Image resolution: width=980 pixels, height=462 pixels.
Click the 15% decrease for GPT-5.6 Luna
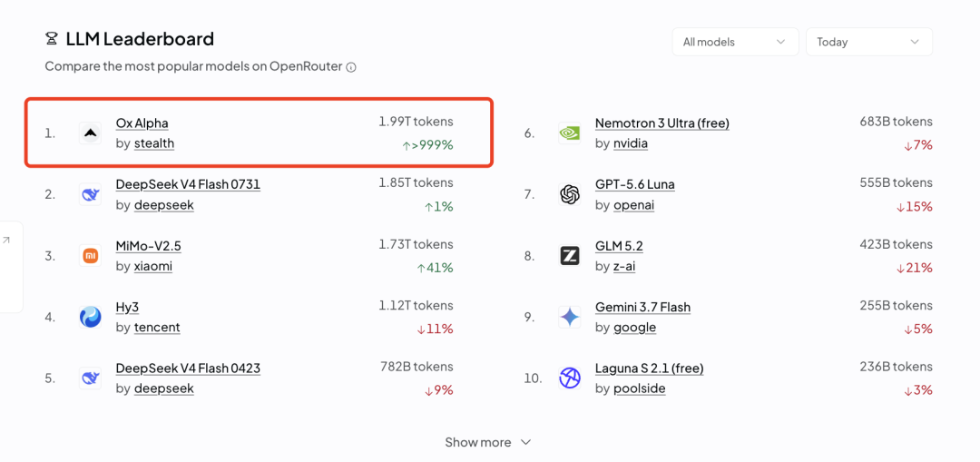[x=914, y=207]
